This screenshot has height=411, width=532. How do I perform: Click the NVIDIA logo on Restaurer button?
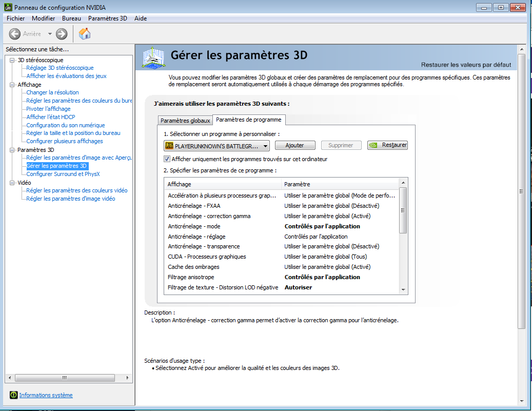375,145
